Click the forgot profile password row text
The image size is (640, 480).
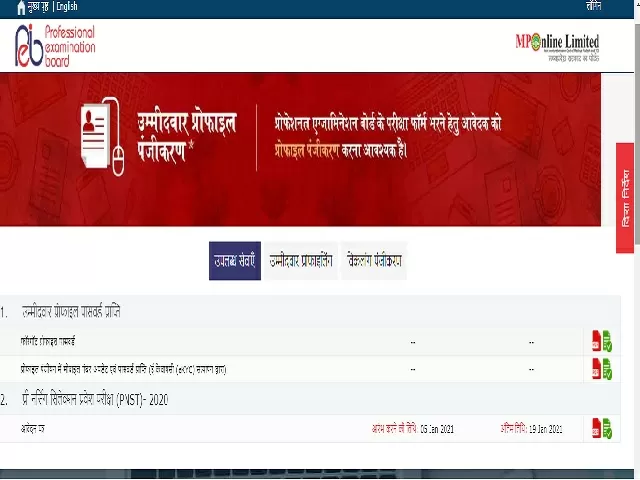pos(48,341)
